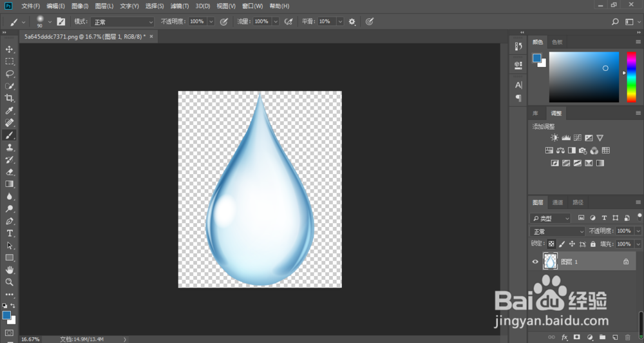Toggle pressure for brush size

[x=370, y=21]
